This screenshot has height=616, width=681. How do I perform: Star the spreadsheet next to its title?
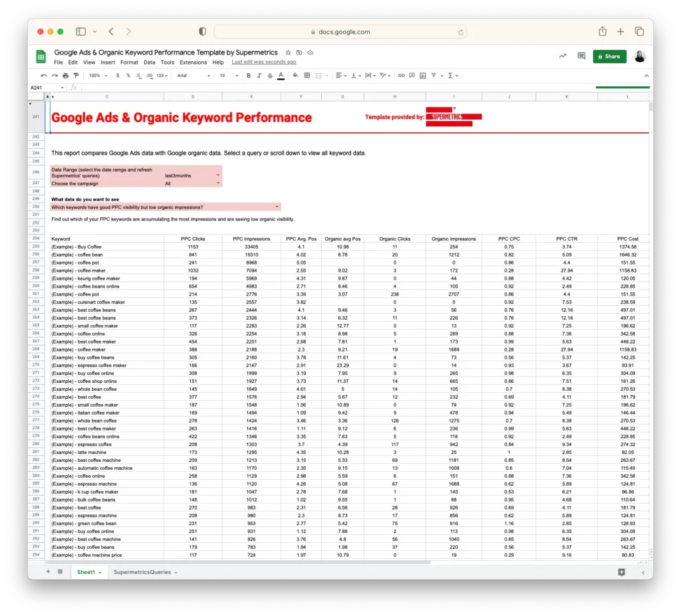(x=287, y=52)
